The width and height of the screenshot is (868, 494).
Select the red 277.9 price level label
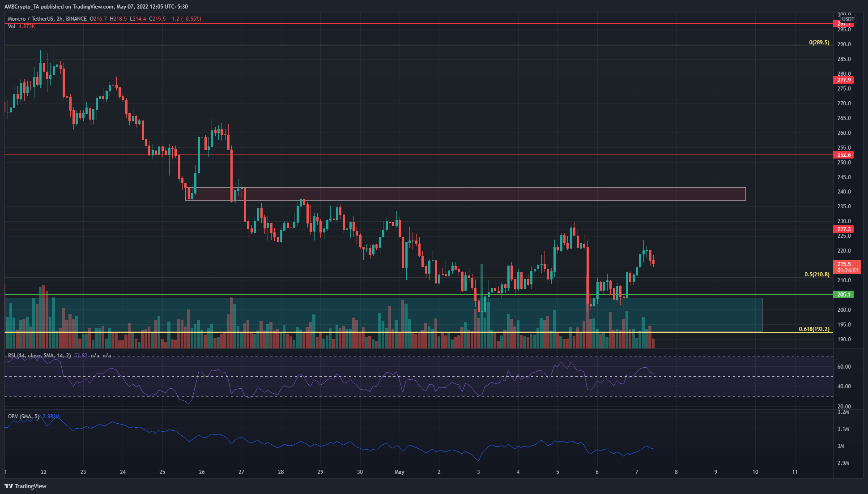click(844, 80)
